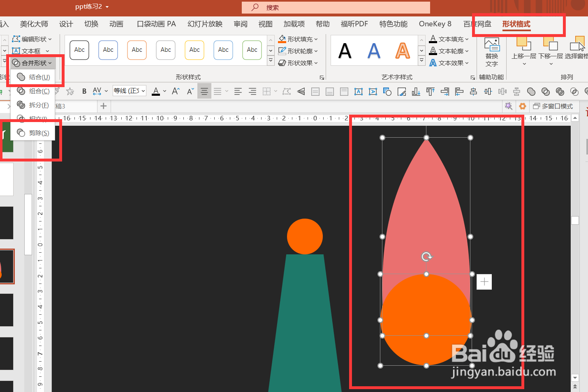The image size is (588, 392).
Task: Open the 幻灯片放映 slide show tab
Action: (205, 24)
